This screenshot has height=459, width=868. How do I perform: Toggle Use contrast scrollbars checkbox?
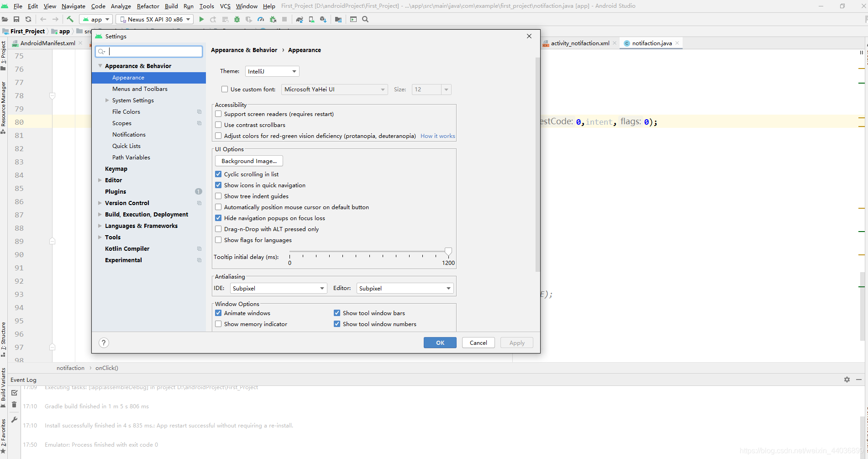[x=218, y=125]
